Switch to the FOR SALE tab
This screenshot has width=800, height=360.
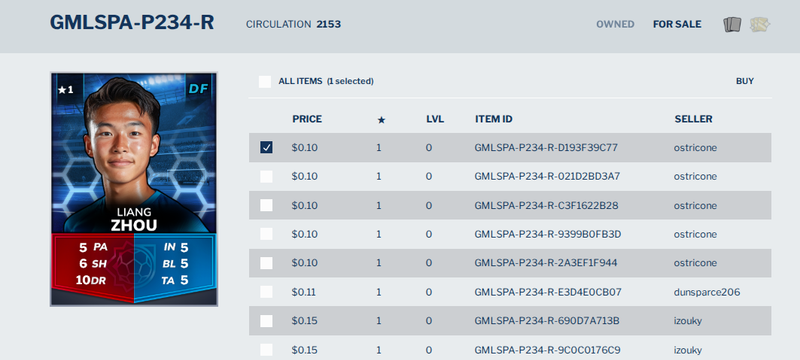point(677,24)
